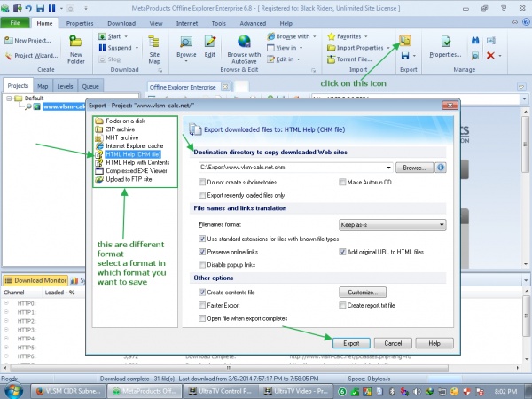Click the Edit pencil icon

point(210,42)
